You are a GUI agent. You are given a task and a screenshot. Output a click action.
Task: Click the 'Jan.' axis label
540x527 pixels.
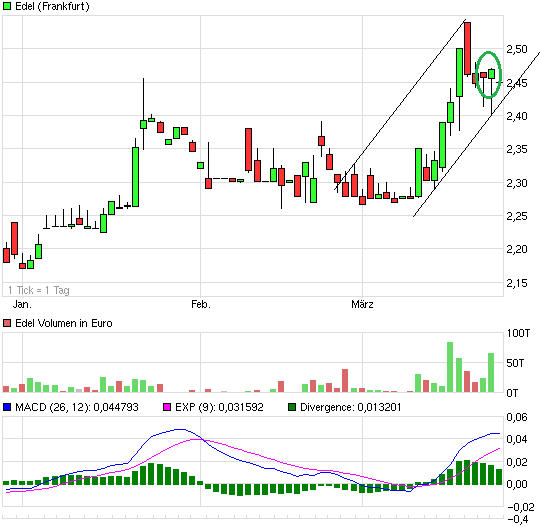tap(22, 304)
